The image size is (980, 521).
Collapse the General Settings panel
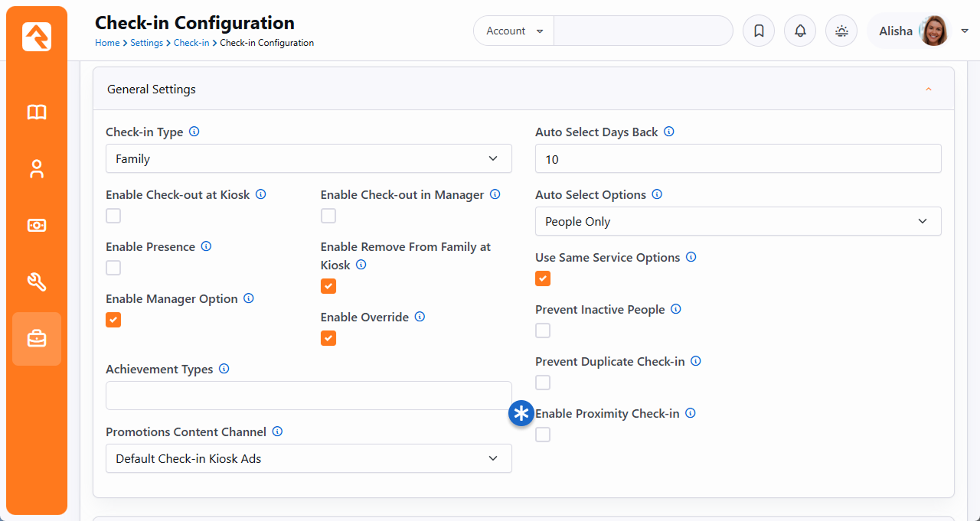pyautogui.click(x=928, y=90)
